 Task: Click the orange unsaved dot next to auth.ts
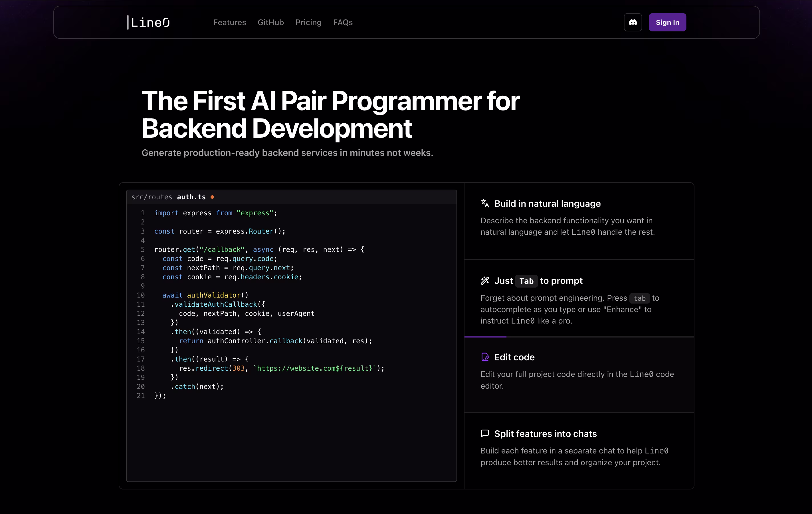pyautogui.click(x=212, y=197)
